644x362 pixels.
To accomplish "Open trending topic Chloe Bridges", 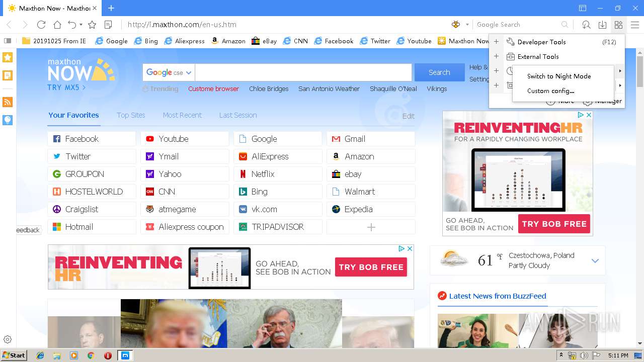I will 269,89.
